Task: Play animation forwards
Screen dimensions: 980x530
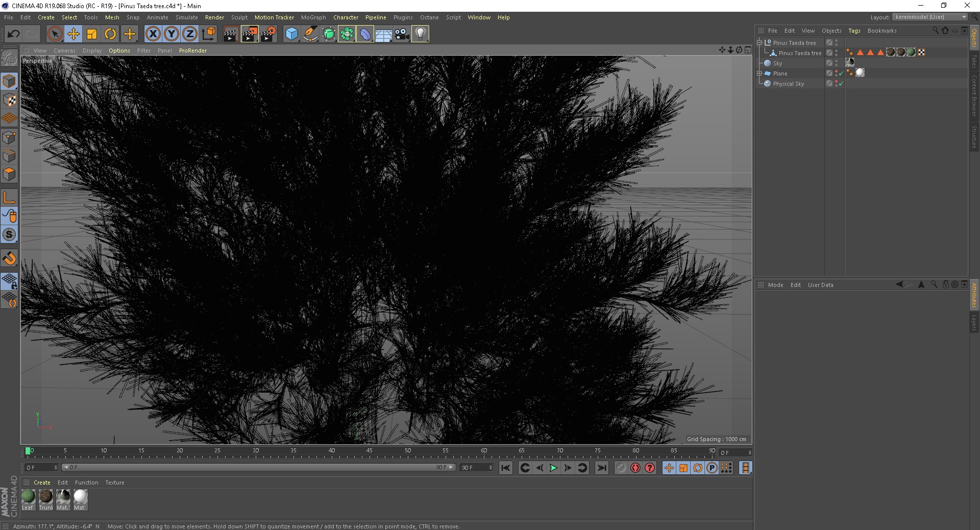Action: (553, 468)
